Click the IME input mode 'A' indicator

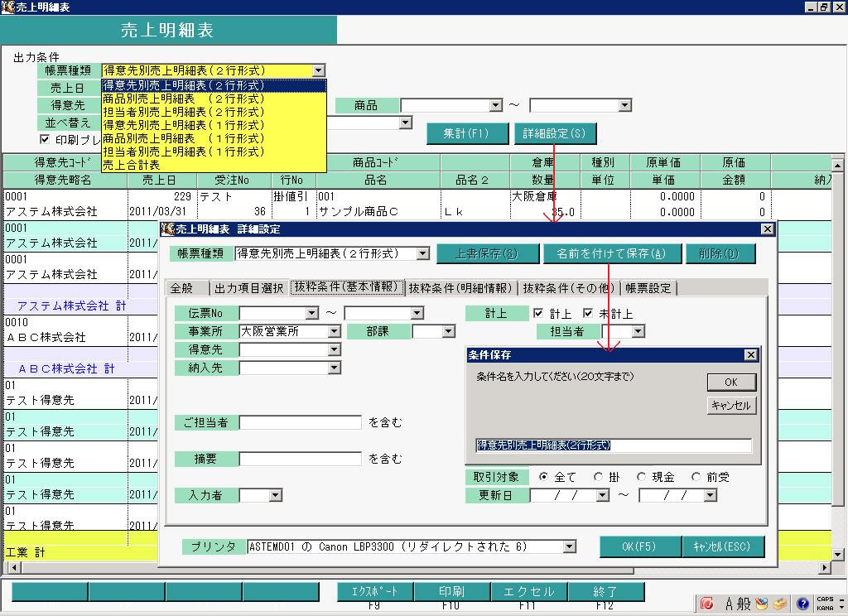click(729, 604)
